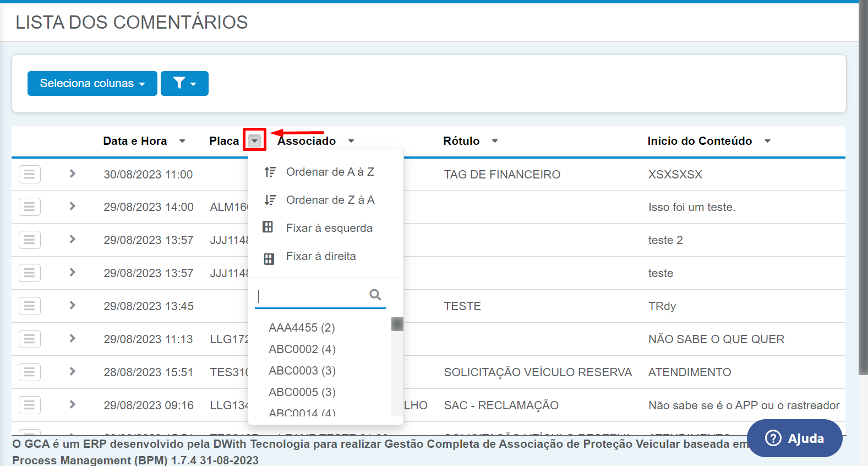Open row menu icon for 29/08/2023 09:16
Screen dimensions: 868x466
pos(30,405)
